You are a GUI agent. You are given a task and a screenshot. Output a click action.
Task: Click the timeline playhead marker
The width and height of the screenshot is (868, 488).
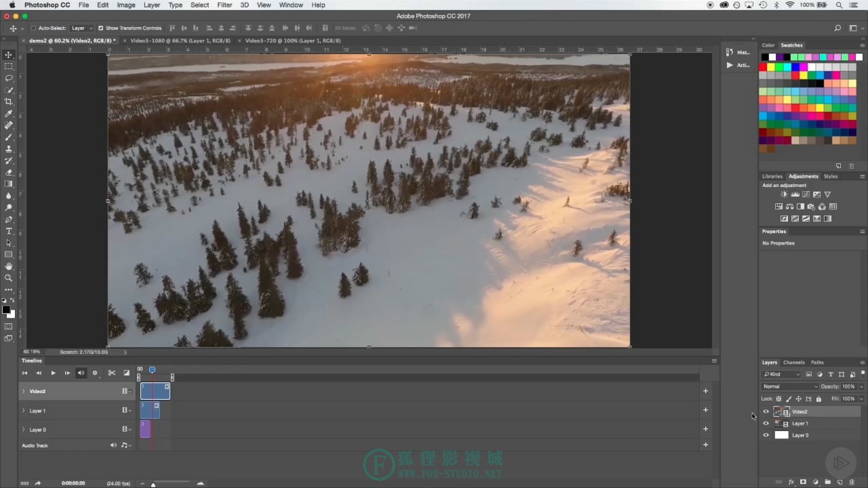pyautogui.click(x=152, y=370)
